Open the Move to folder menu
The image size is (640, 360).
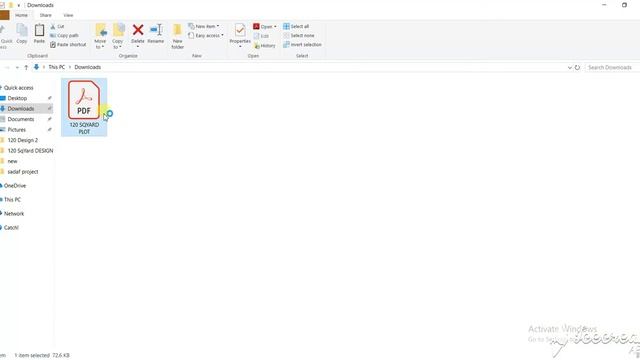100,36
